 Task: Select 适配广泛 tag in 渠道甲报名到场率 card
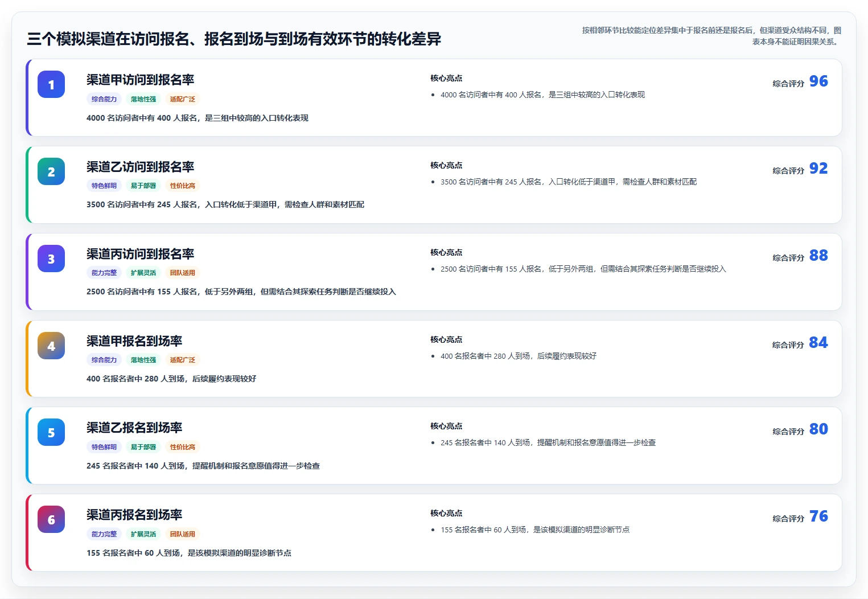pyautogui.click(x=183, y=360)
